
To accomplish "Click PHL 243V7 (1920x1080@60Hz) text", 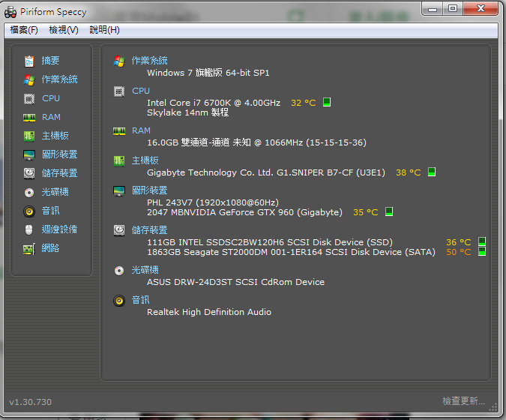I will click(x=213, y=202).
